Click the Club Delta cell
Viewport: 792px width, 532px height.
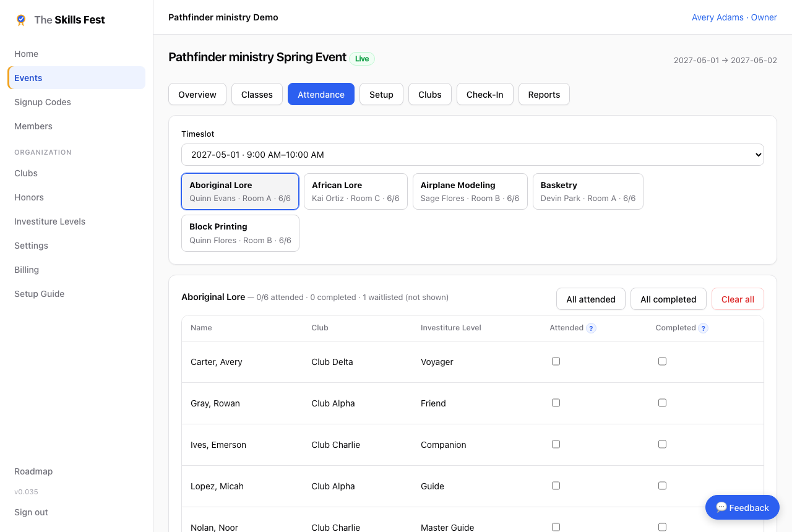[332, 362]
